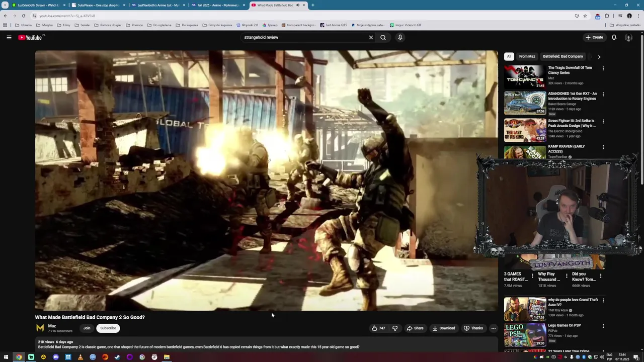Viewport: 644px width, 362px height.
Task: Open the Chrome apps grid in bookmarks bar
Action: [5, 25]
